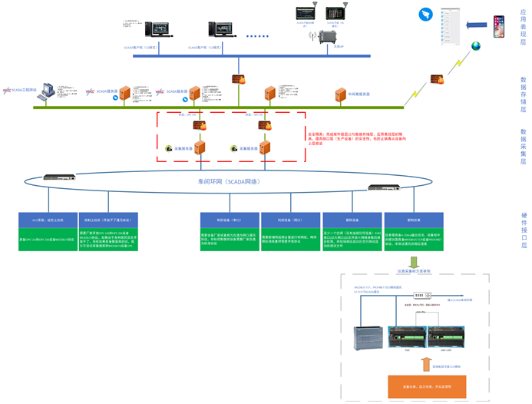Click the globe internet icon
Image resolution: width=532 pixels, height=404 pixels.
(x=477, y=46)
